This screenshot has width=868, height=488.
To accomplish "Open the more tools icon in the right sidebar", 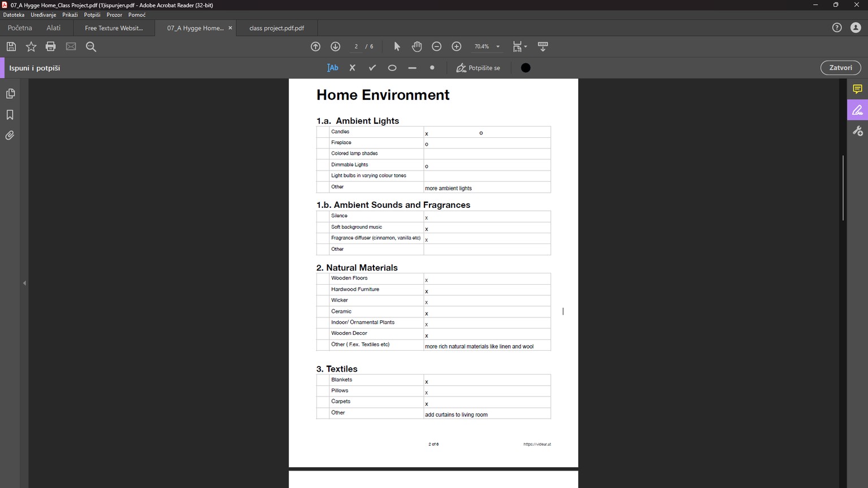I will [857, 131].
